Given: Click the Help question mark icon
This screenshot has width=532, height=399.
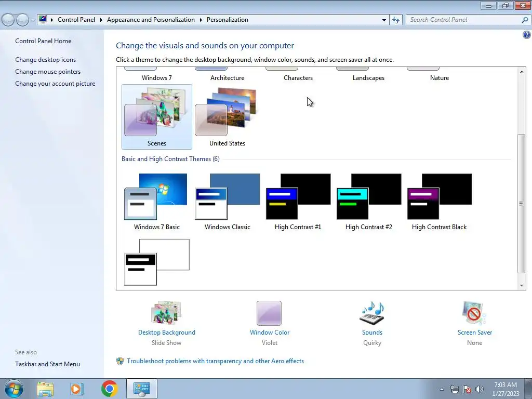Looking at the screenshot, I should tap(527, 35).
